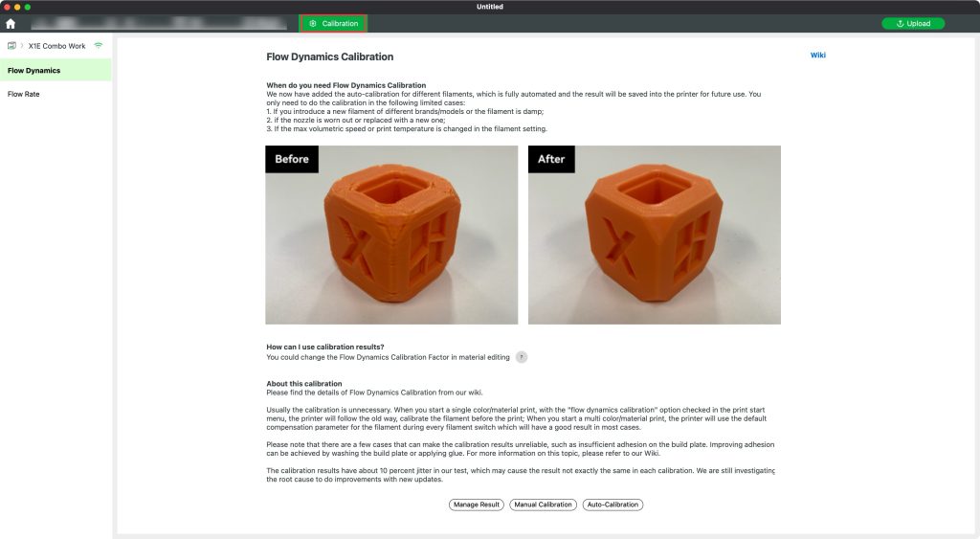Select the X1E Combo Work printer
980x539 pixels.
pos(56,46)
